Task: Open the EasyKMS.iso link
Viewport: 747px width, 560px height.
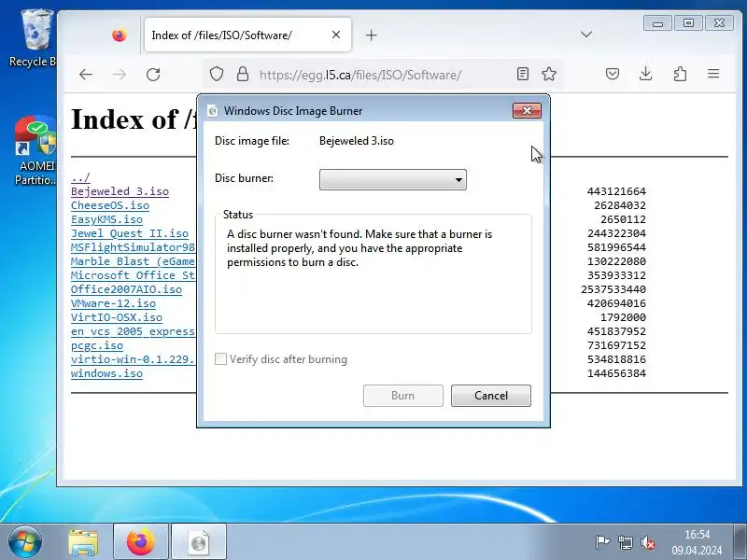Action: 106,219
